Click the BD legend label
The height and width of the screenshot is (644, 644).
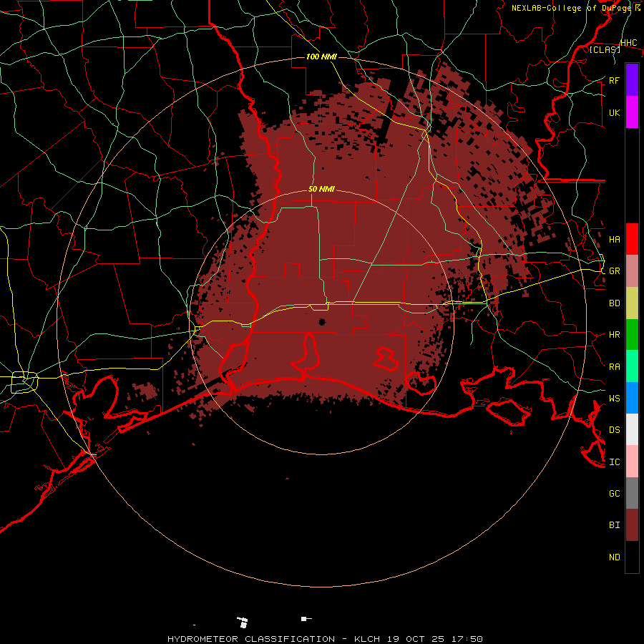(x=615, y=303)
